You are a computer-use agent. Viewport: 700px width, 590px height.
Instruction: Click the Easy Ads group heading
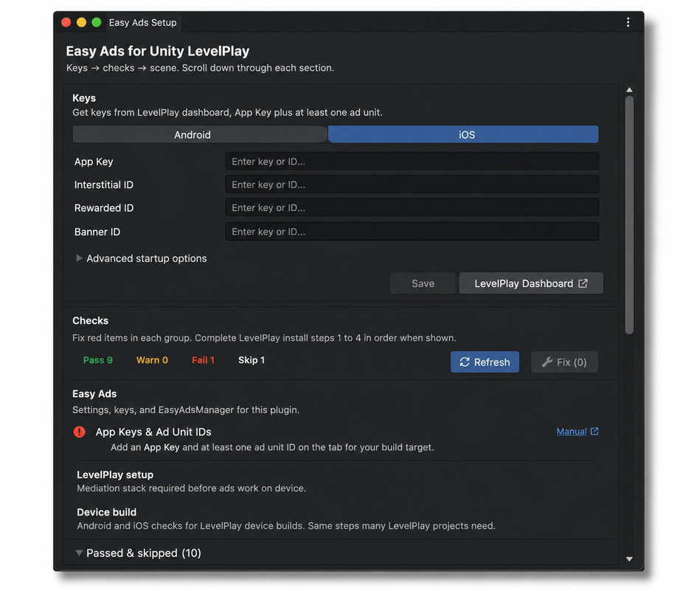tap(94, 394)
